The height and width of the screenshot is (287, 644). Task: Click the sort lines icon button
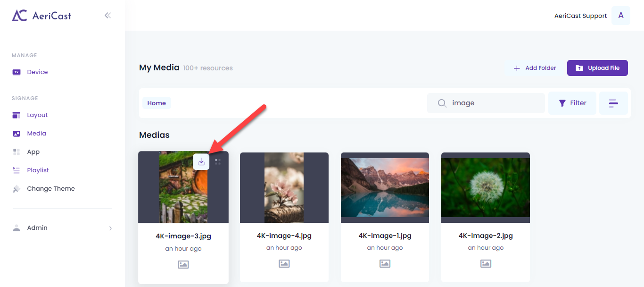click(613, 103)
